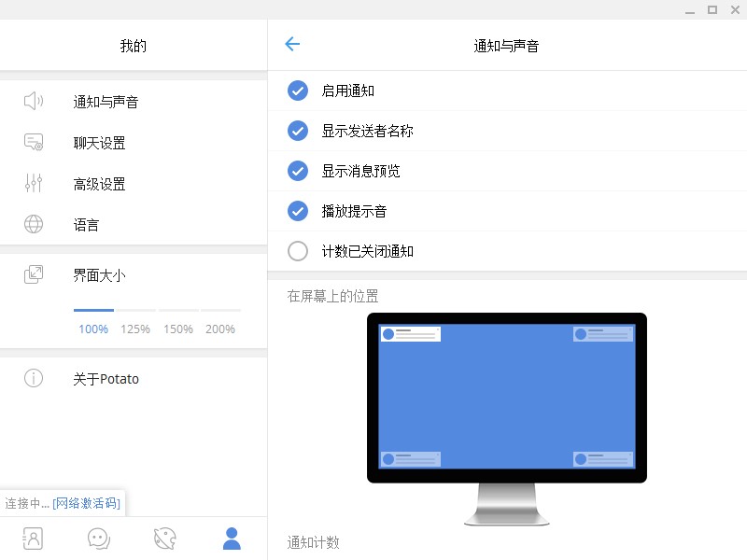Click the info icon for 关于Potato
This screenshot has height=560, width=747.
pyautogui.click(x=34, y=378)
